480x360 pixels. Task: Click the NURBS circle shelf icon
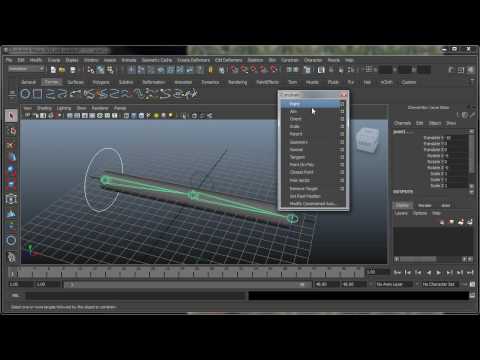pos(25,94)
